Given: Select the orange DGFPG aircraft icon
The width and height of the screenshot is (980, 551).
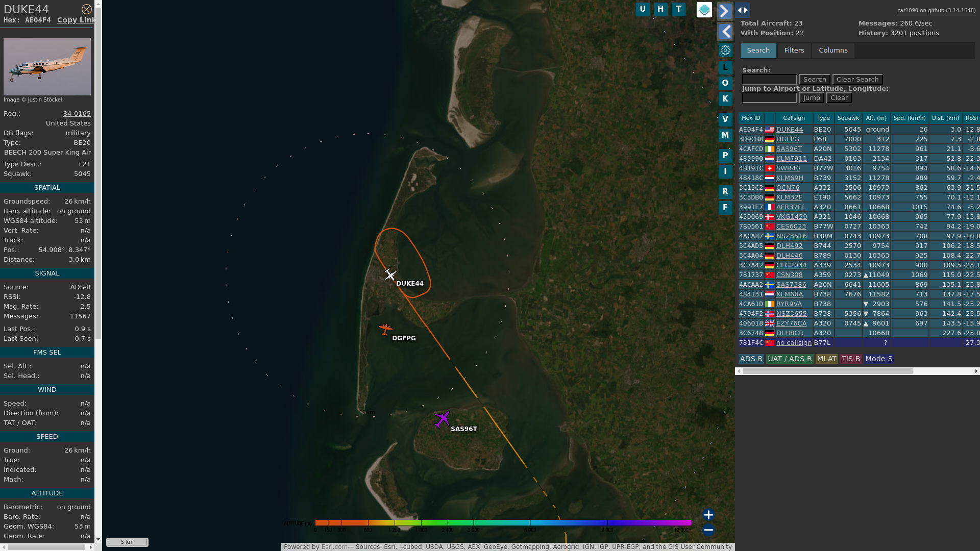Looking at the screenshot, I should [x=385, y=329].
